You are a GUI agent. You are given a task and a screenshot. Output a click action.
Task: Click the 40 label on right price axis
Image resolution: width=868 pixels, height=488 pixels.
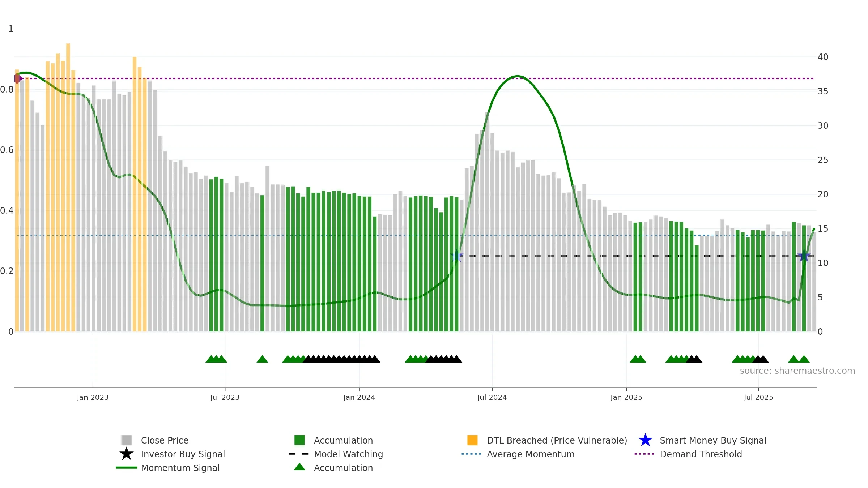(823, 57)
